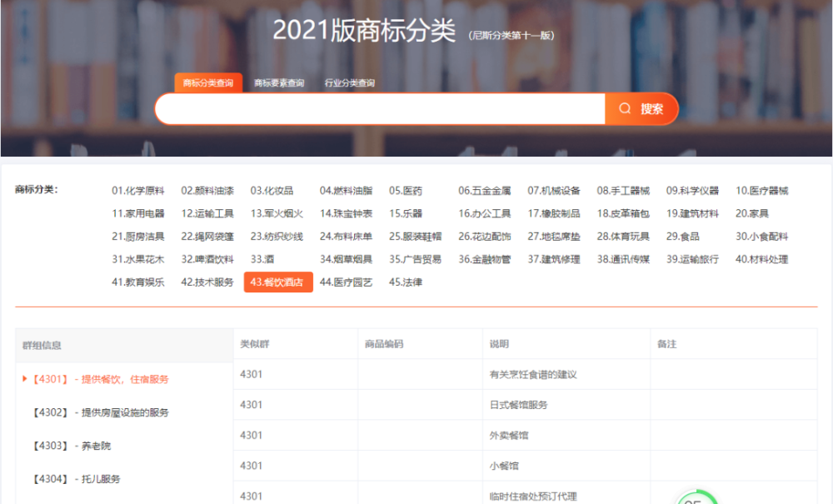
Task: Expand the 【4301】提供餐饮，住宿服务 group
Action: click(100, 377)
